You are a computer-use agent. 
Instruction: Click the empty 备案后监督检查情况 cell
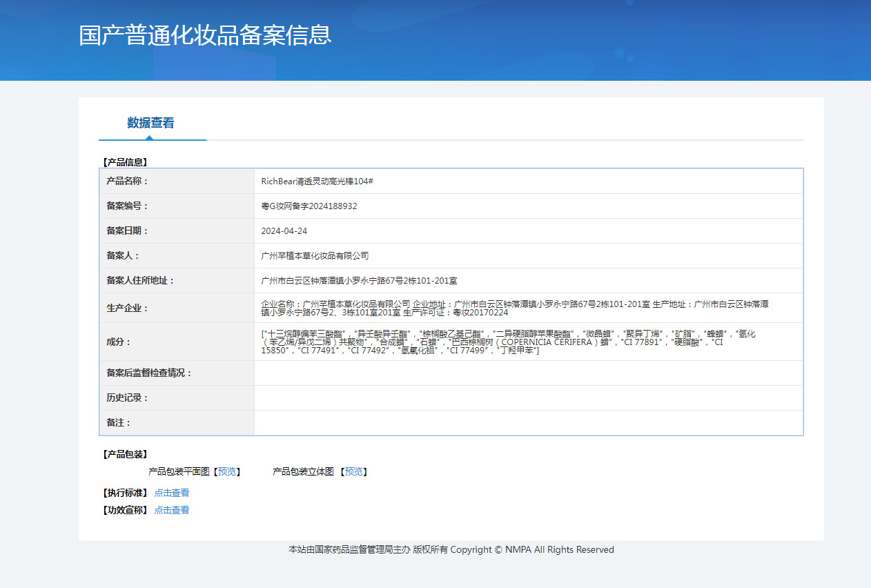[528, 373]
